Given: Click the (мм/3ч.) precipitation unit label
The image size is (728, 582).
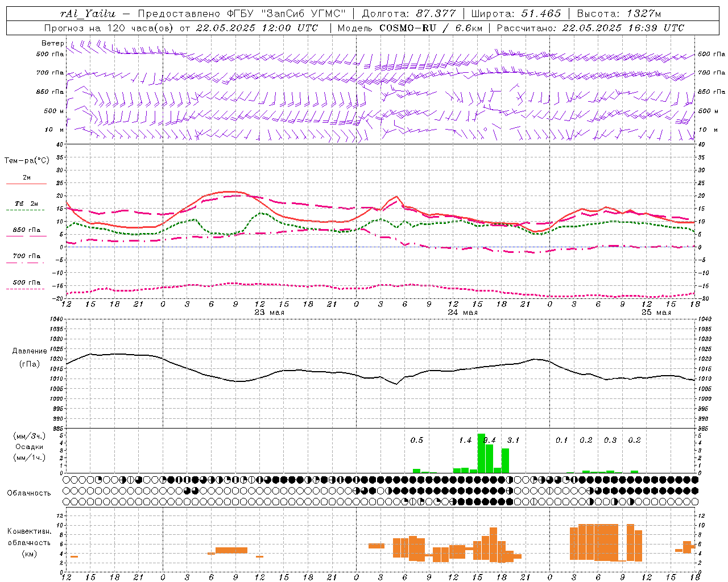Looking at the screenshot, I should point(29,436).
